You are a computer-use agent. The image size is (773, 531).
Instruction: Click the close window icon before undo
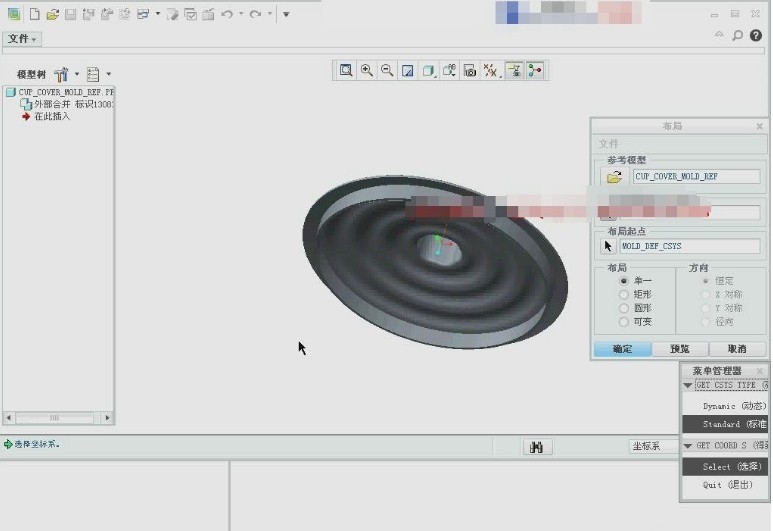click(x=209, y=14)
